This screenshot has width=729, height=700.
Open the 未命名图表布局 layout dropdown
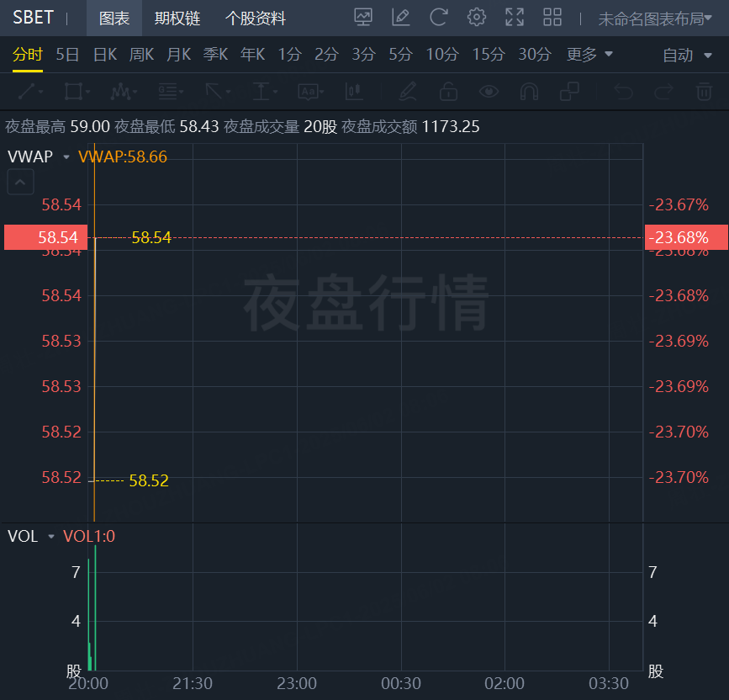click(x=655, y=19)
